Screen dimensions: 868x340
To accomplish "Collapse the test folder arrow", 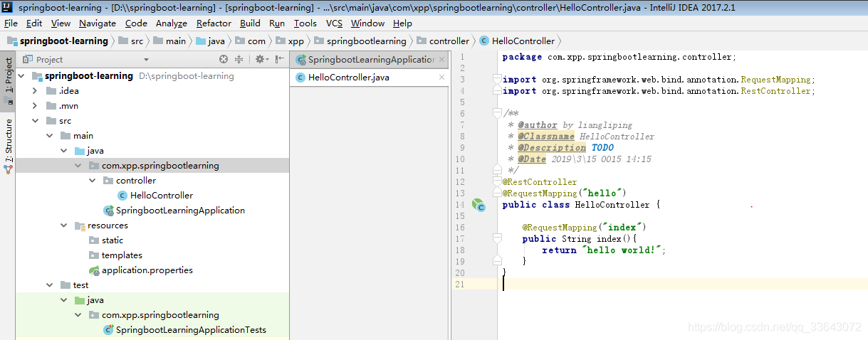I will (x=49, y=285).
